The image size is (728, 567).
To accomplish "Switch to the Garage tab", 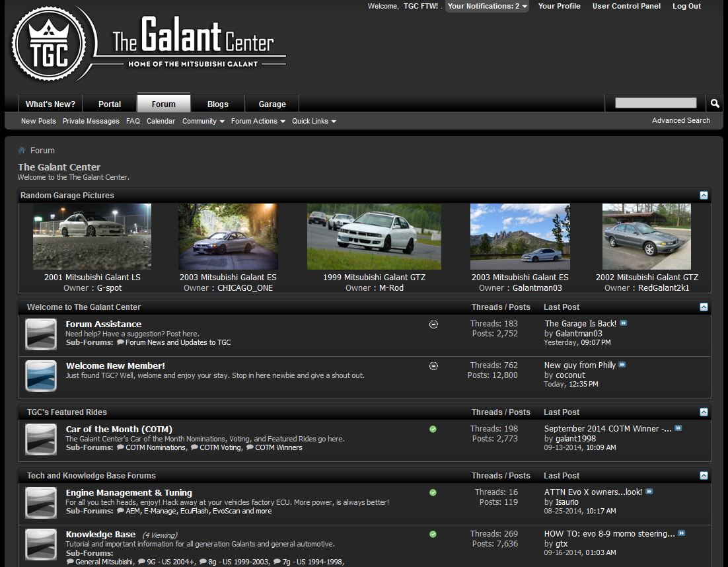I will 272,104.
